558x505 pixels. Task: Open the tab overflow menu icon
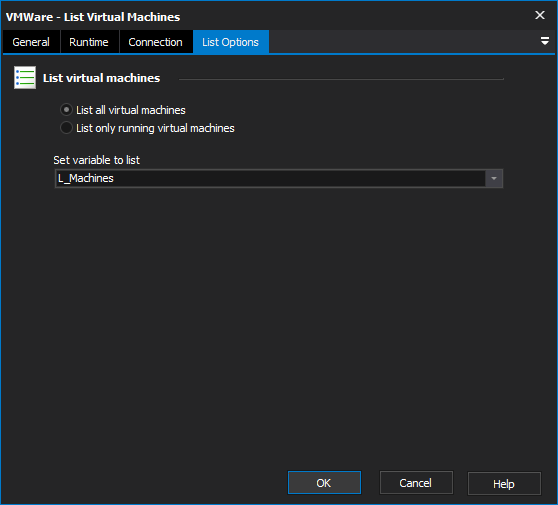[544, 41]
